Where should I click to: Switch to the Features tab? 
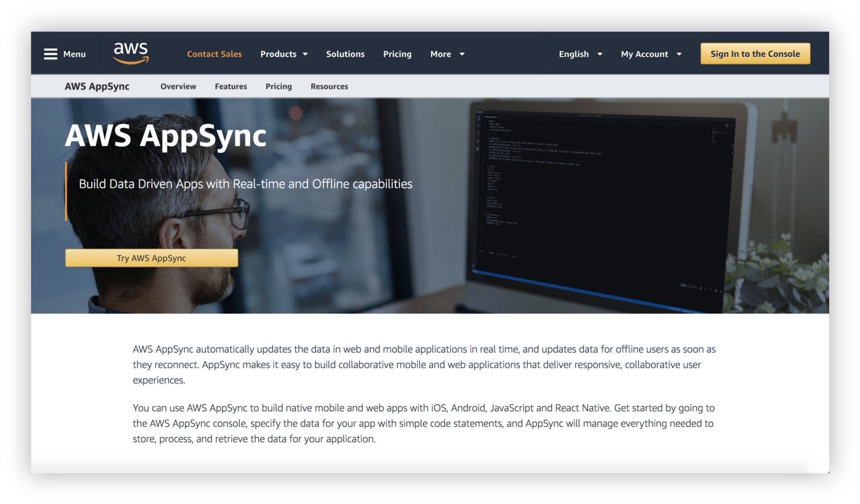click(x=231, y=86)
